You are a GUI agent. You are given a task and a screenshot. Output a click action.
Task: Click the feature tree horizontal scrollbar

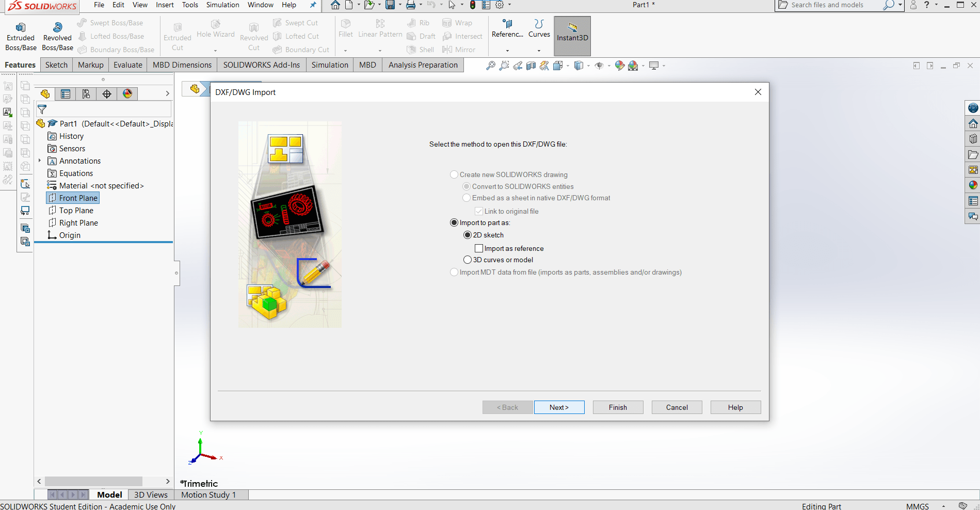(x=93, y=481)
